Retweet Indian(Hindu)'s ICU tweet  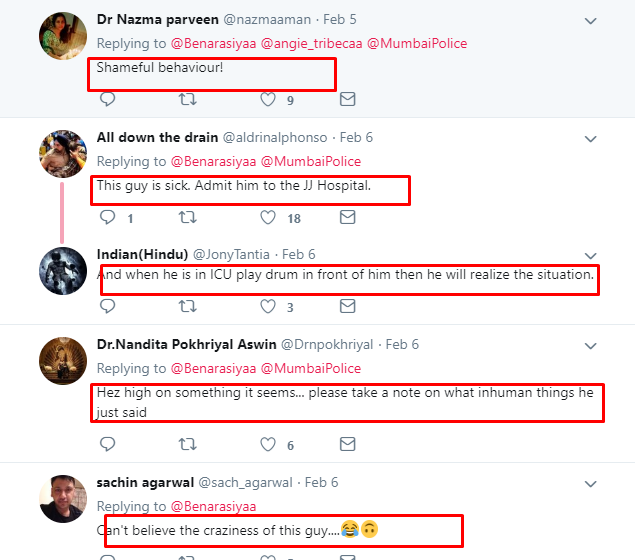pos(187,307)
